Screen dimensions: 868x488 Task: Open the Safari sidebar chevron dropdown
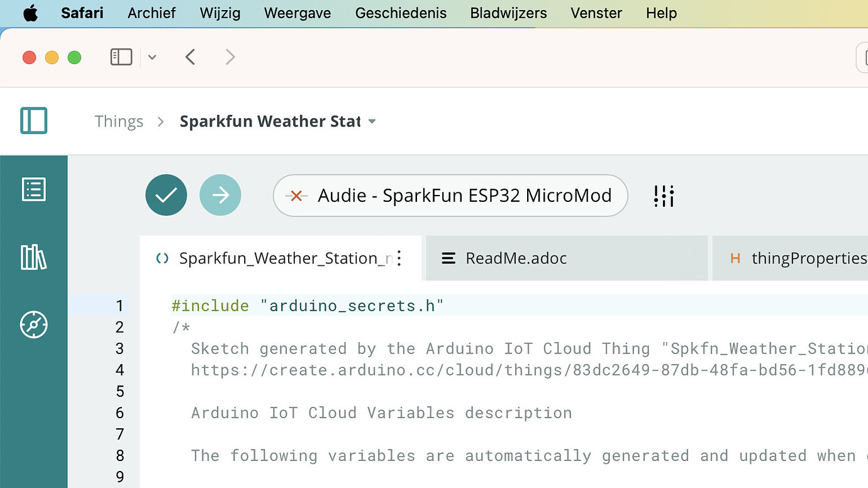click(x=152, y=56)
